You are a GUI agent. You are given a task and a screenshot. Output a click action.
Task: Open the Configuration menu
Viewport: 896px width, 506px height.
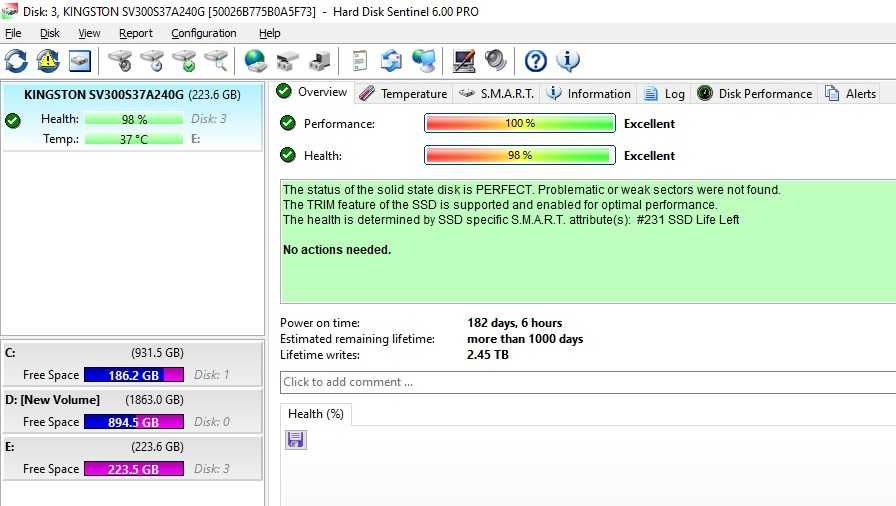click(203, 33)
